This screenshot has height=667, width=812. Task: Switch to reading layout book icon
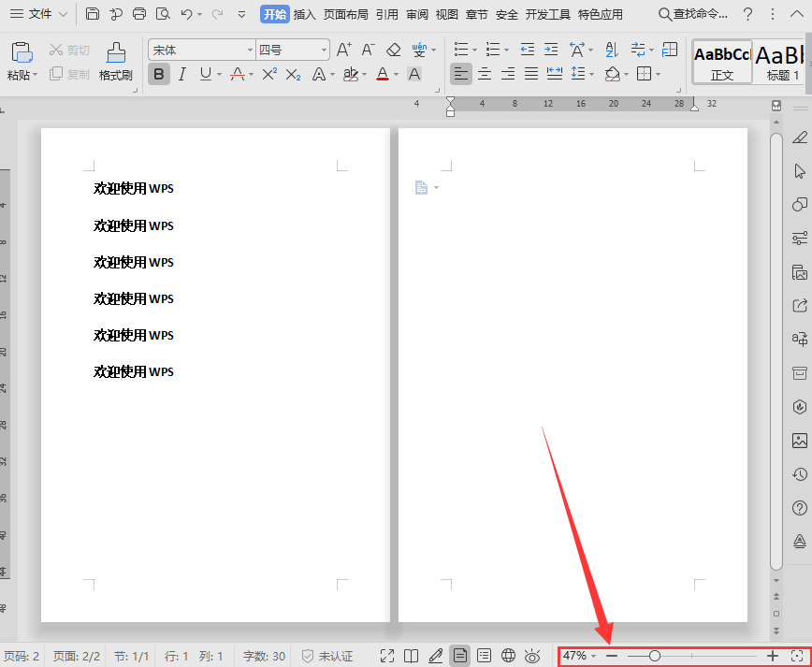(x=412, y=656)
